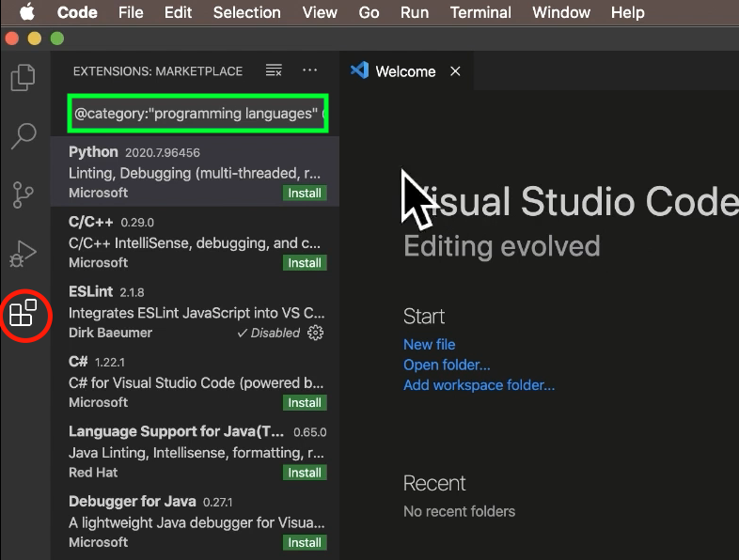Screen dimensions: 739x560
Task: Click the Open folder... link
Action: coord(447,365)
